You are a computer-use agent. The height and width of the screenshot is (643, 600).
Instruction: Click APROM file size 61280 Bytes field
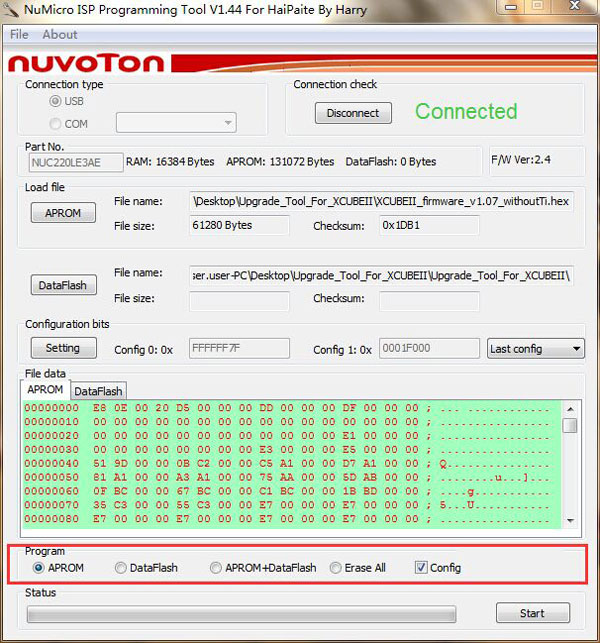coord(239,225)
